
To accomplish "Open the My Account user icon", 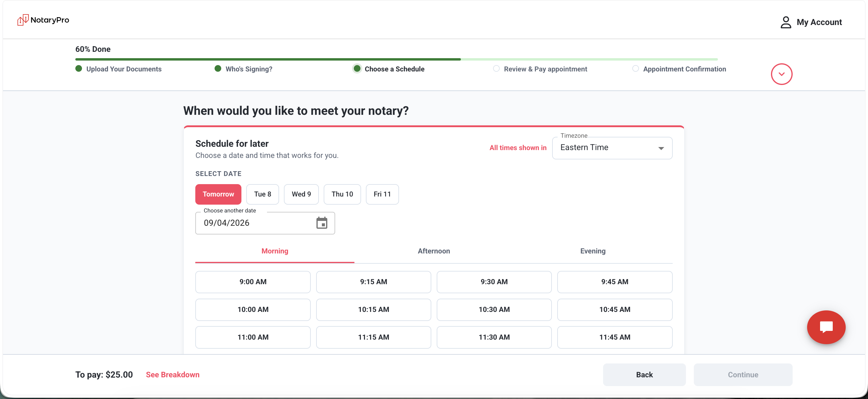I will [x=786, y=22].
